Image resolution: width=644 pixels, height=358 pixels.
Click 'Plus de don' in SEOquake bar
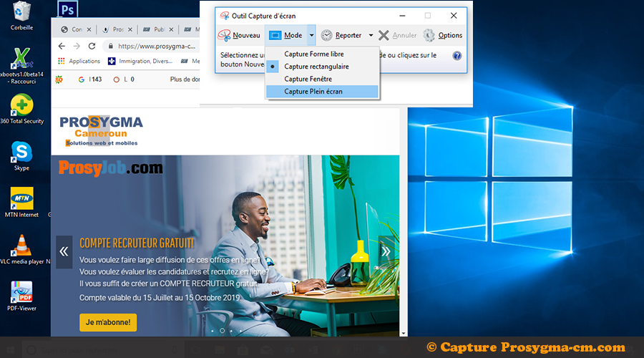click(185, 79)
